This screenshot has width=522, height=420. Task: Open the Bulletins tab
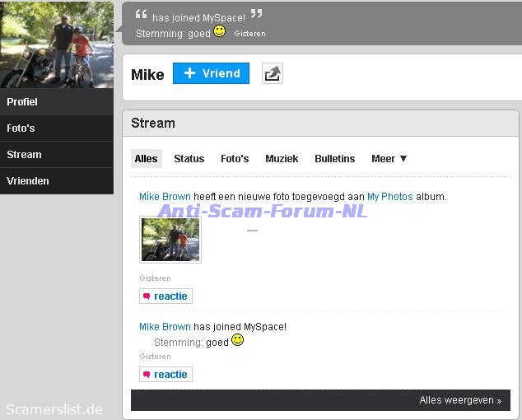point(334,158)
